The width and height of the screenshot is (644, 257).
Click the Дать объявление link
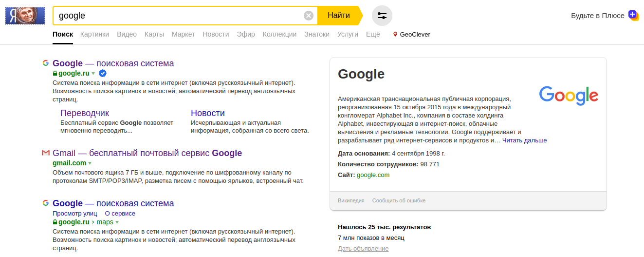tap(363, 249)
